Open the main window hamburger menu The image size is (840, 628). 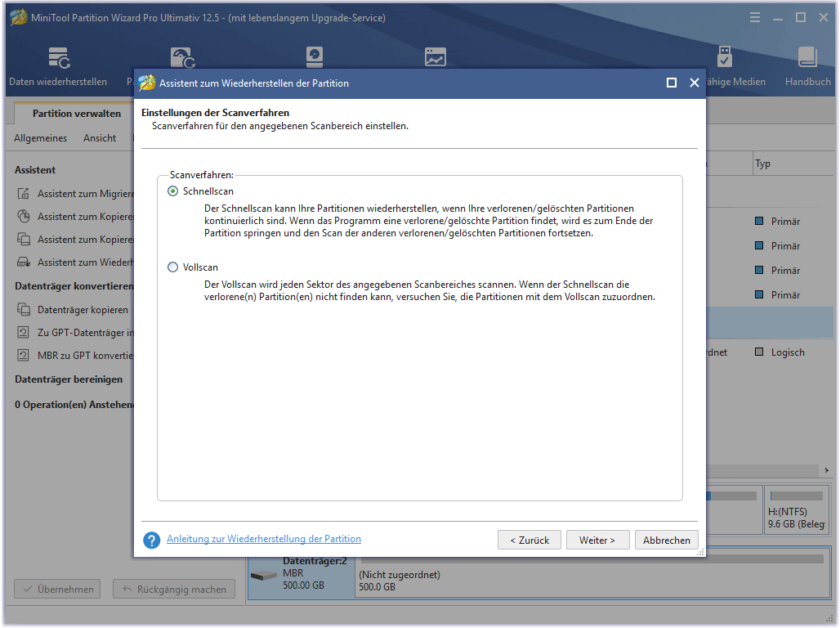(x=755, y=18)
